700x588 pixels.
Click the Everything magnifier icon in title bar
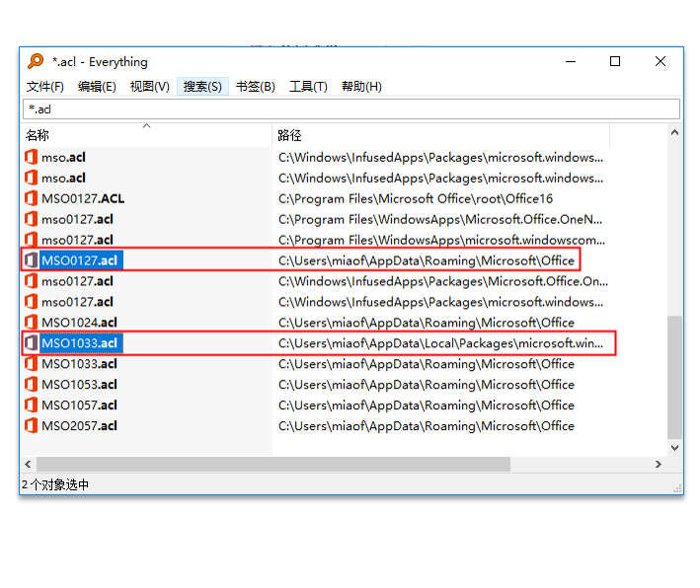point(36,61)
